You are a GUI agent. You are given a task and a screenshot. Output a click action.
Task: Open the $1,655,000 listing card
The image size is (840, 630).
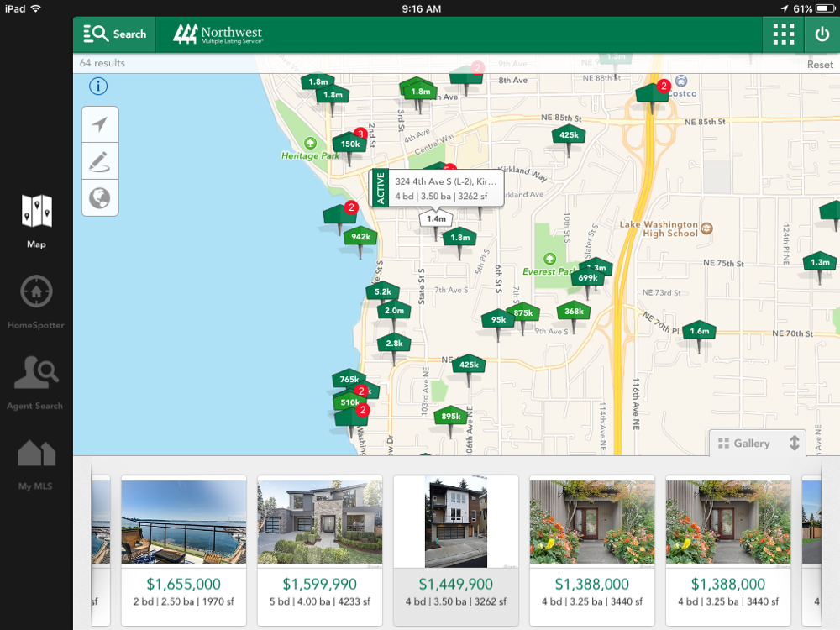(184, 549)
